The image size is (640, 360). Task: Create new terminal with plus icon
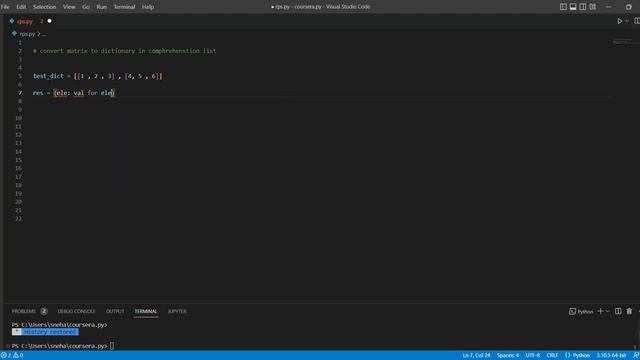tap(600, 311)
